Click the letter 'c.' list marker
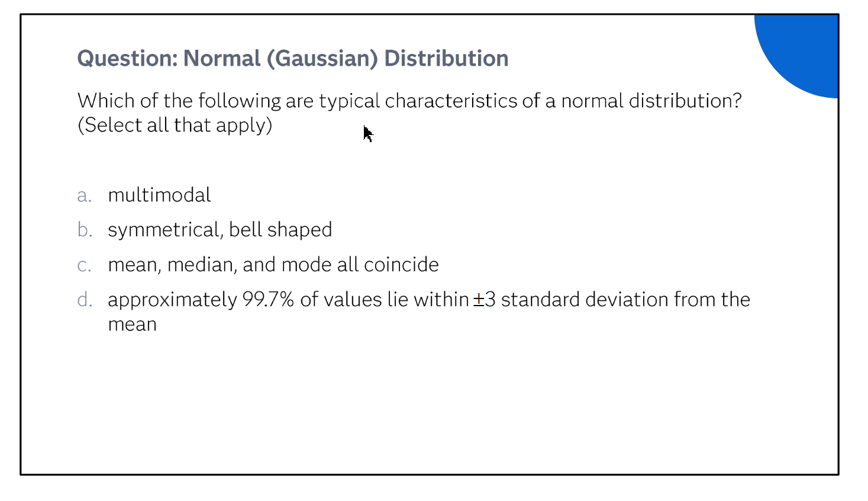Image resolution: width=868 pixels, height=501 pixels. tap(85, 265)
